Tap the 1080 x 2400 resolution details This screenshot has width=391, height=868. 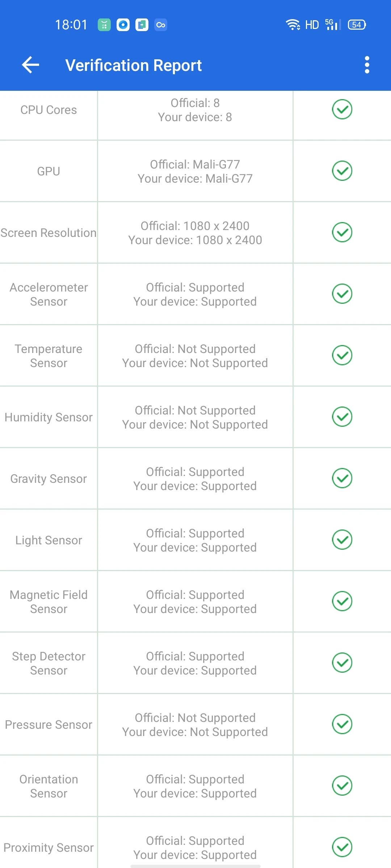tap(195, 233)
